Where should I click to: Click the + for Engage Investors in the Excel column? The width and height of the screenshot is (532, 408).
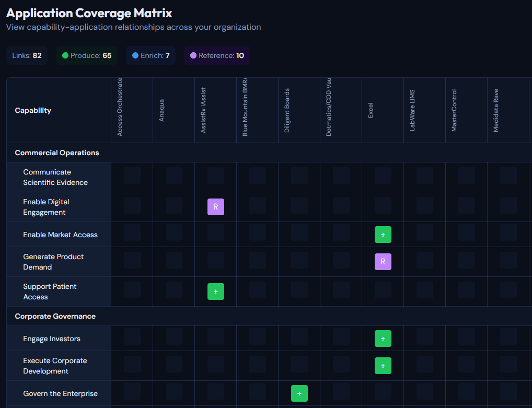click(x=383, y=339)
